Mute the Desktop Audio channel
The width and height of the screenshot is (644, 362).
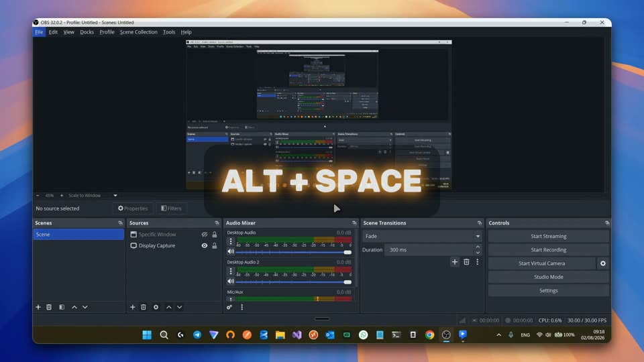pyautogui.click(x=231, y=251)
